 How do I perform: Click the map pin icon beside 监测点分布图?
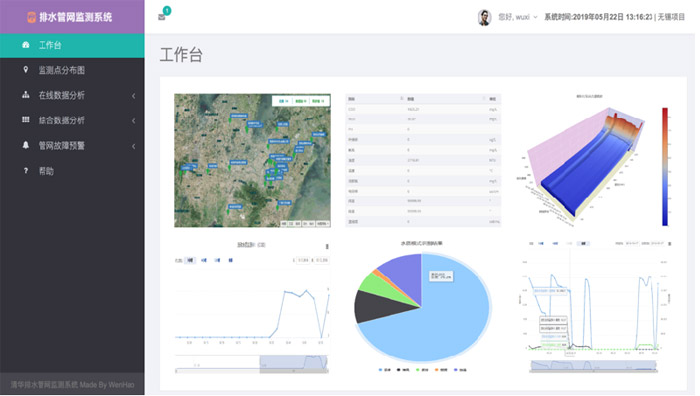click(25, 70)
